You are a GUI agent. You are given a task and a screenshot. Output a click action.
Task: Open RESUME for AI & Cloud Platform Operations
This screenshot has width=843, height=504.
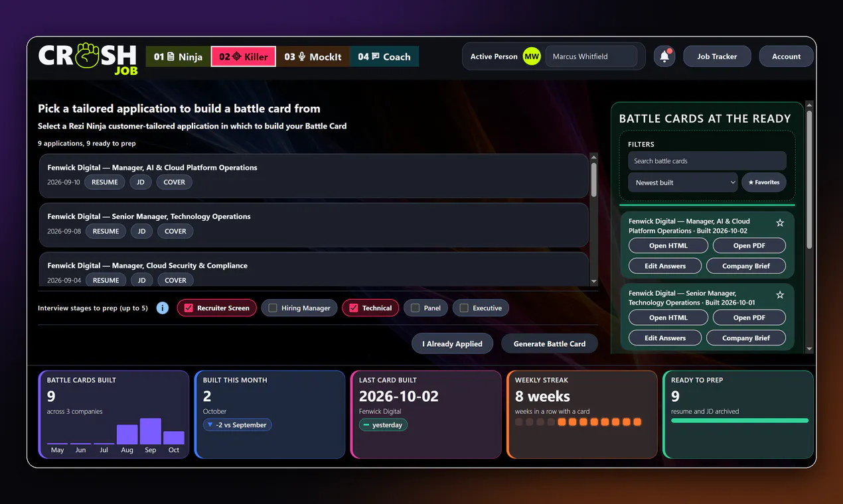click(x=105, y=182)
